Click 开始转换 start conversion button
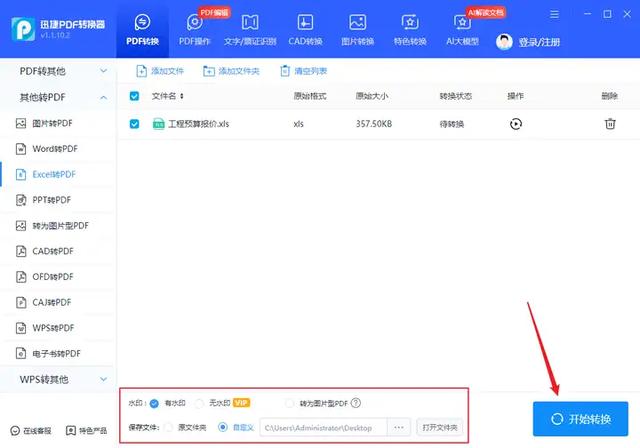Viewport: 640px width, 448px height. click(580, 419)
